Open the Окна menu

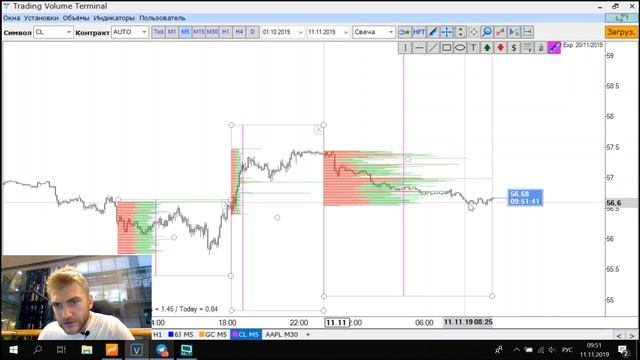(11, 18)
